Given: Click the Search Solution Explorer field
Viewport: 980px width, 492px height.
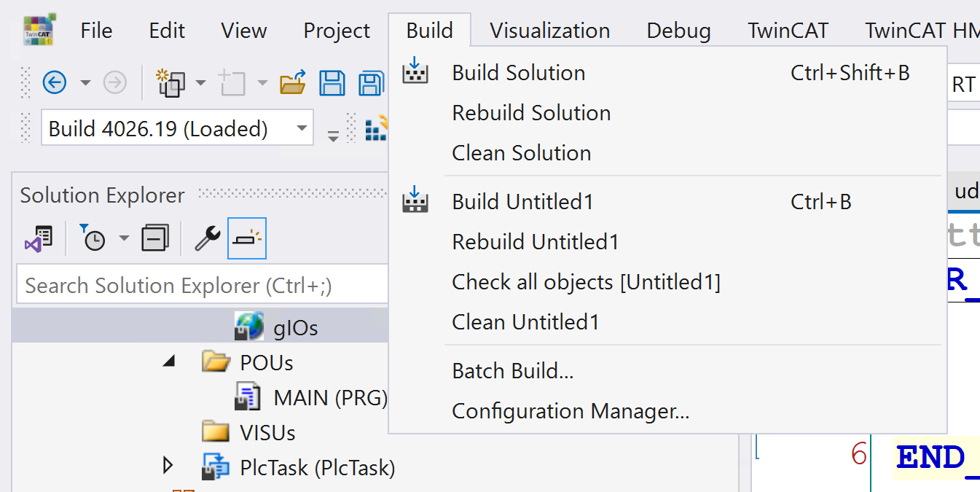Looking at the screenshot, I should [200, 285].
